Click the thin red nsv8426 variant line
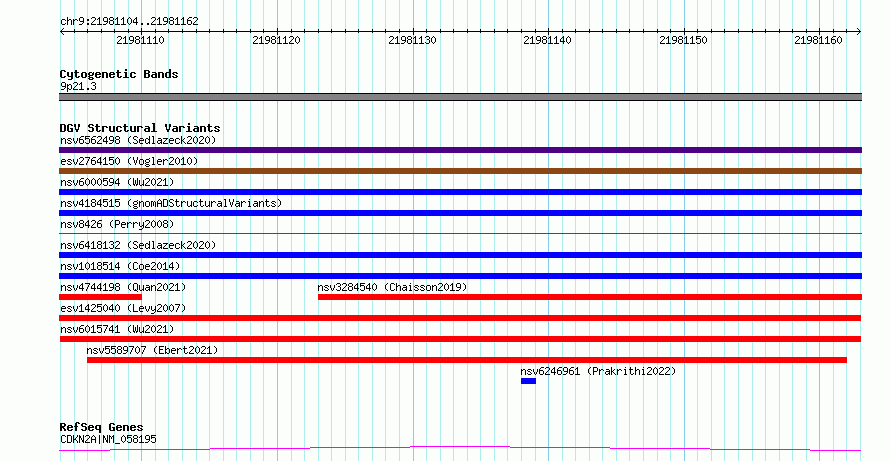 [x=460, y=233]
